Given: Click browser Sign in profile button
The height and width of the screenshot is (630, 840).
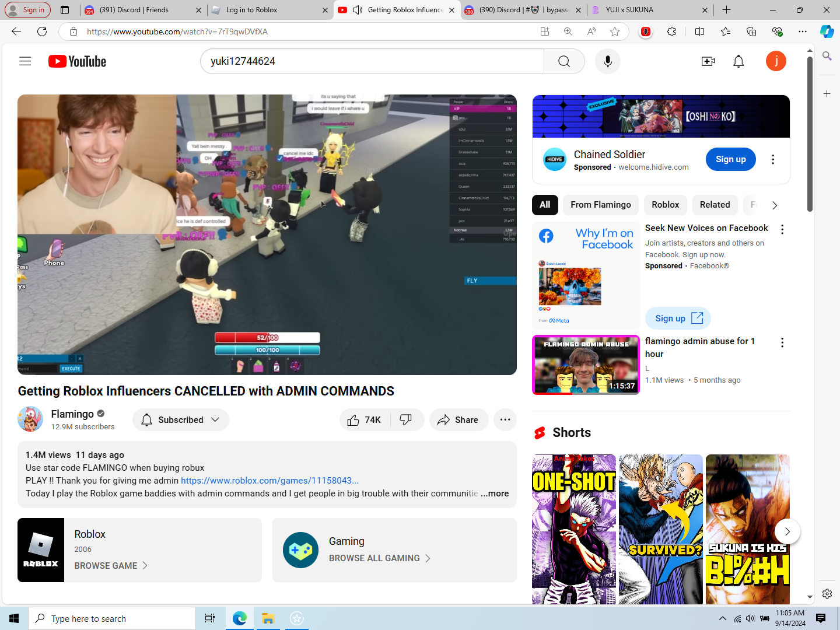Looking at the screenshot, I should [27, 10].
